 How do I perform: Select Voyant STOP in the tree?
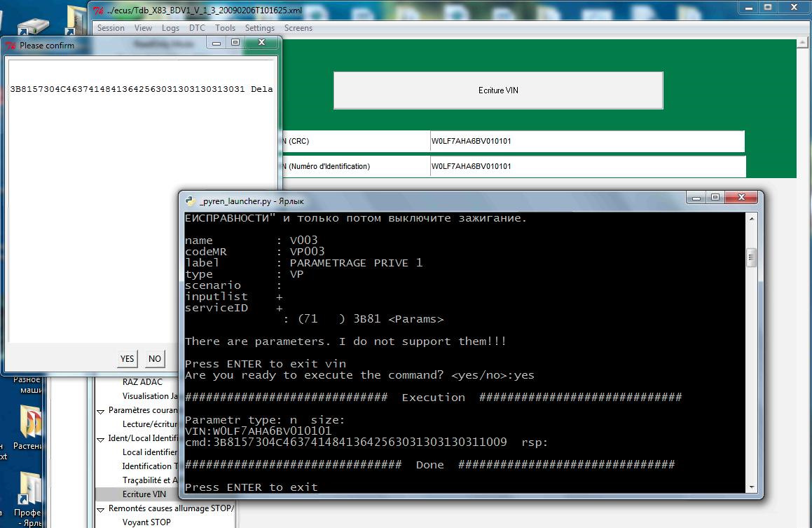pyautogui.click(x=146, y=522)
